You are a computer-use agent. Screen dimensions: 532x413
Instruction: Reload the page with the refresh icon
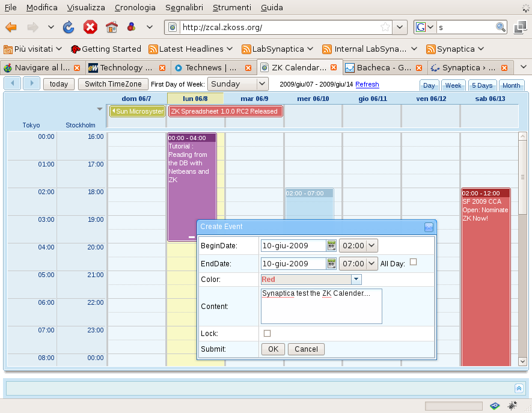[x=69, y=27]
